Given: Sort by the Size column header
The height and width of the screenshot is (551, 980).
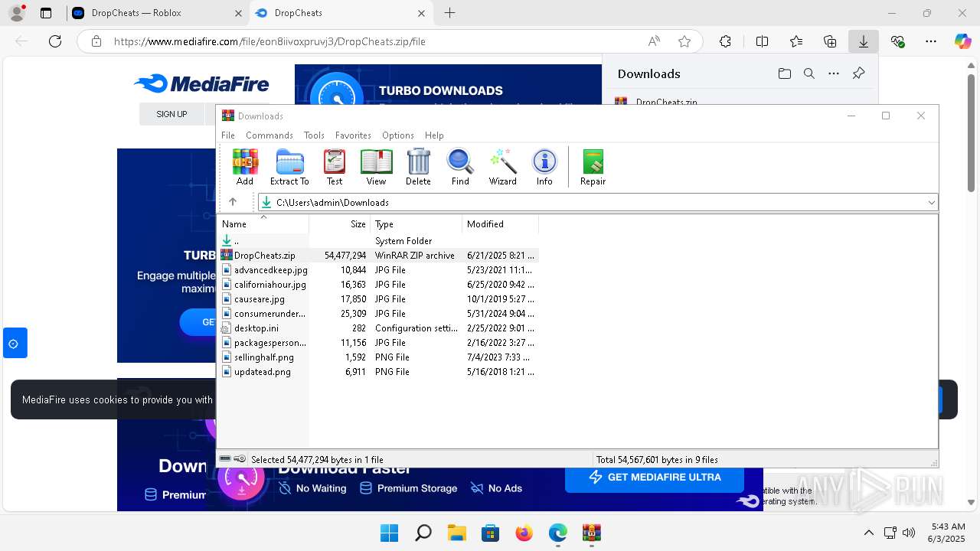Looking at the screenshot, I should [340, 224].
